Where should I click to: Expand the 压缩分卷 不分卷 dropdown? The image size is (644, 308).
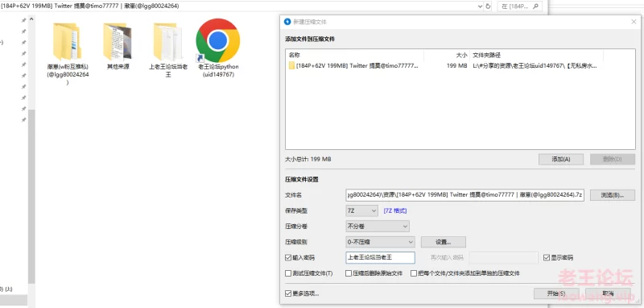378,227
